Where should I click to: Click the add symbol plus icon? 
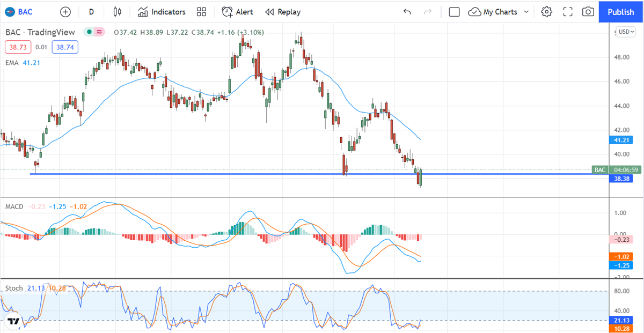(x=65, y=12)
